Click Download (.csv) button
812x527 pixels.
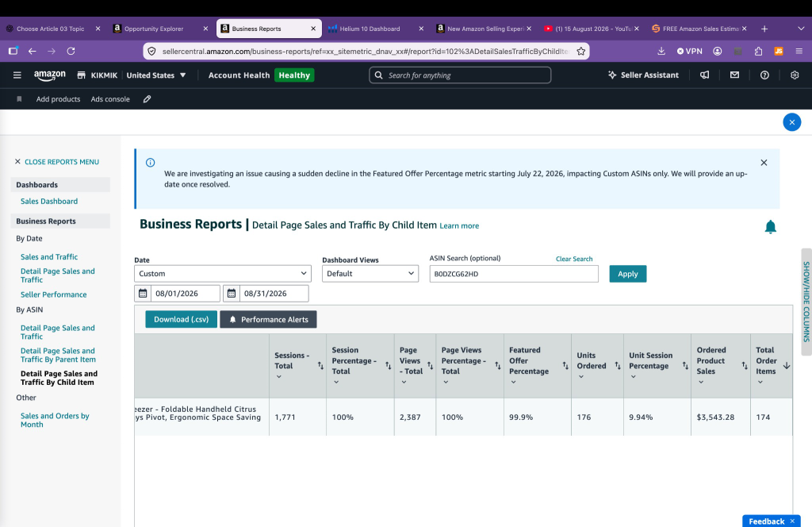[x=182, y=319]
